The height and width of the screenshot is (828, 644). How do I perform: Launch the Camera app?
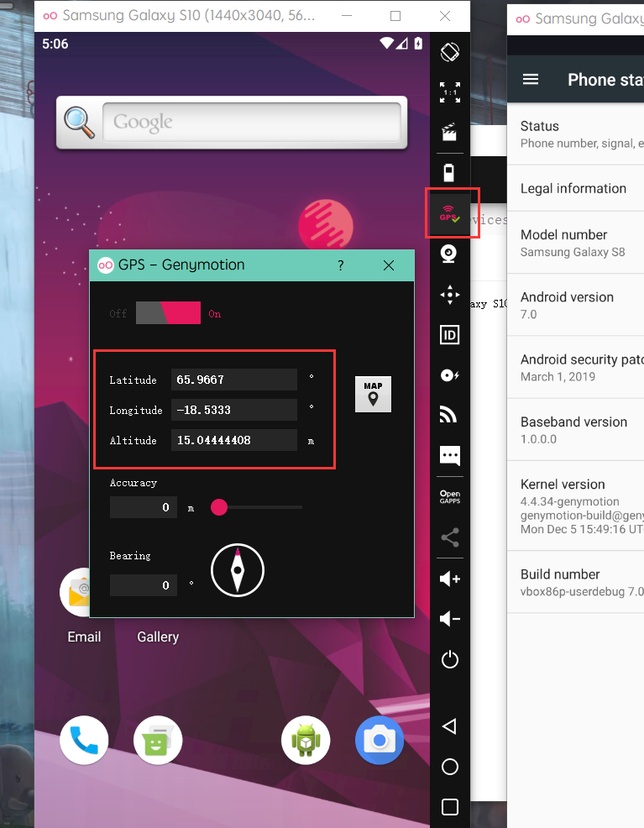[x=380, y=741]
